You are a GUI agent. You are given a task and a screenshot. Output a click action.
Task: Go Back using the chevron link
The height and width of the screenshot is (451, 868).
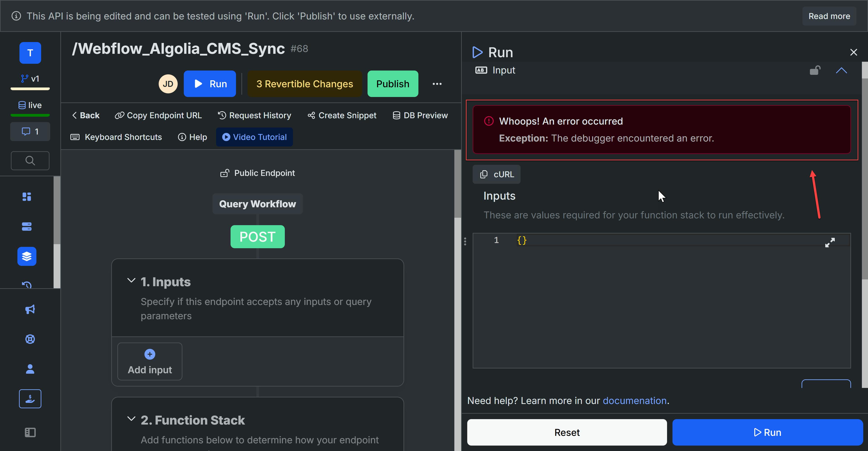tap(86, 116)
